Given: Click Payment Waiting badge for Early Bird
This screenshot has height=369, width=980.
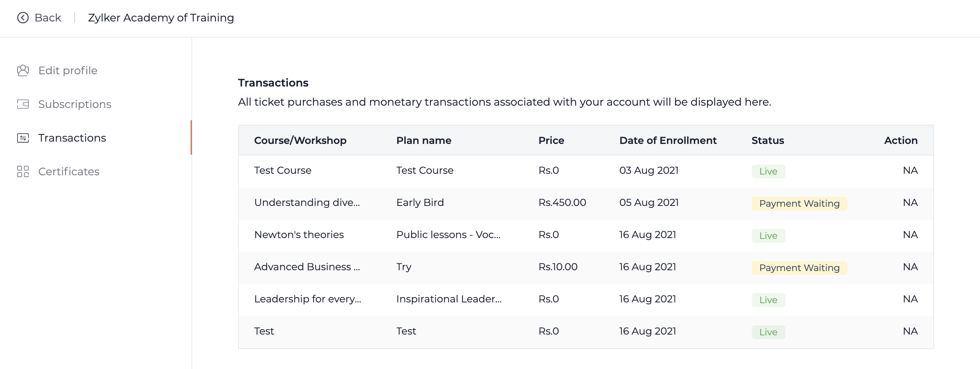Looking at the screenshot, I should [x=799, y=204].
